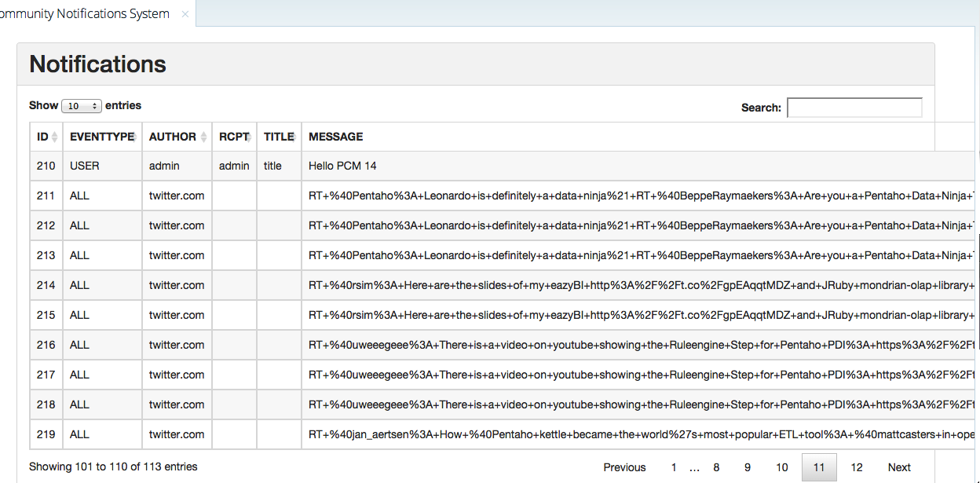
Task: Sort by the ID column sort arrows
Action: point(55,137)
